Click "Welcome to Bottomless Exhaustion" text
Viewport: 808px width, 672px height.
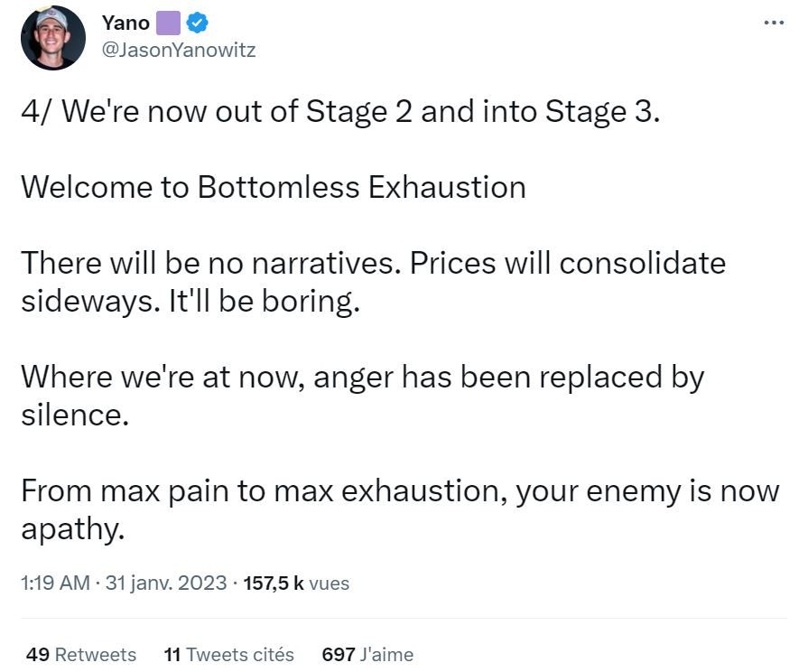point(274,187)
